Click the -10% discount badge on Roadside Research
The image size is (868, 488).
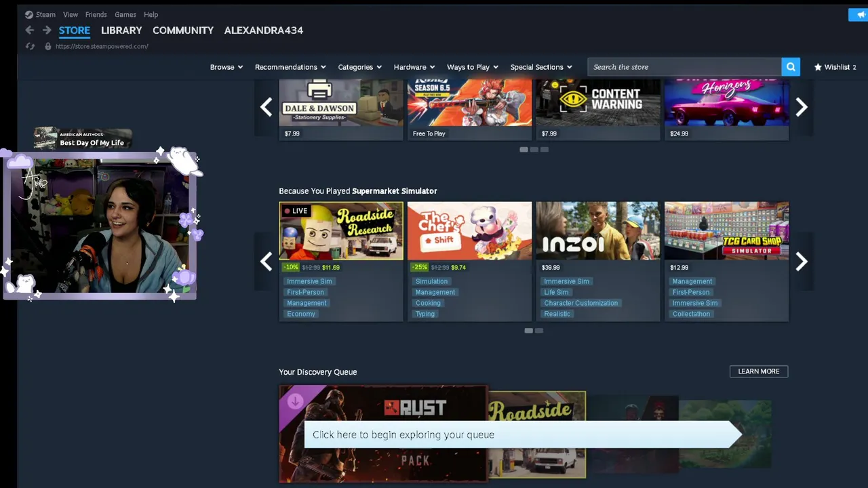290,267
